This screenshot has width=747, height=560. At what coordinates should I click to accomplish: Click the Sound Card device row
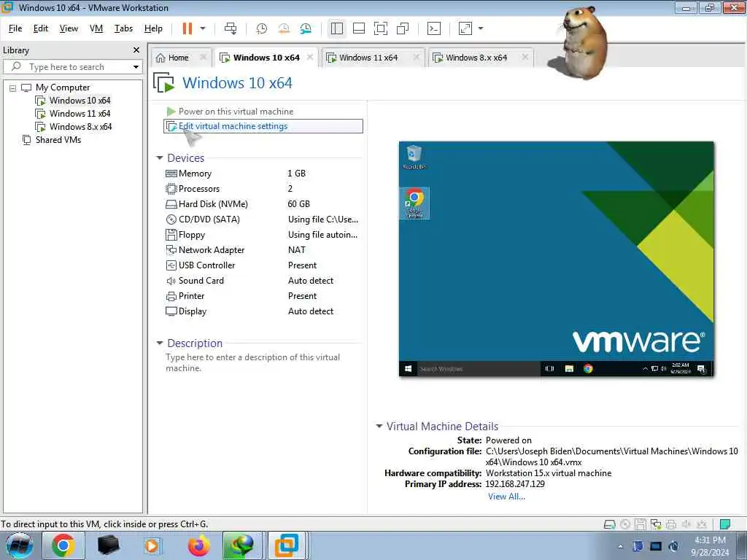[x=263, y=281]
